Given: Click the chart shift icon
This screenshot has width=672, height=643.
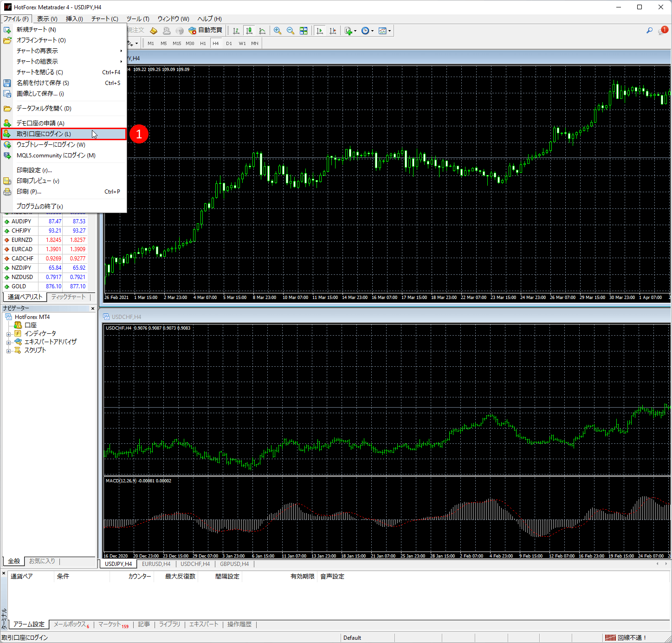Looking at the screenshot, I should 333,31.
